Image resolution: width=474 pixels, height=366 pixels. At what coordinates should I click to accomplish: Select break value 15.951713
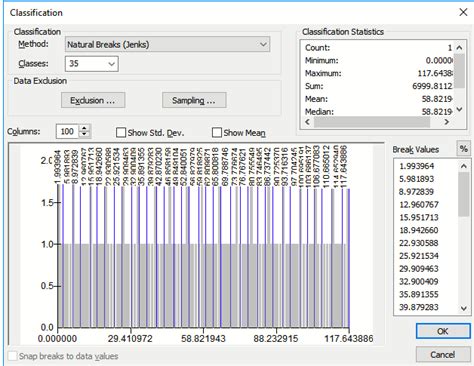click(419, 217)
